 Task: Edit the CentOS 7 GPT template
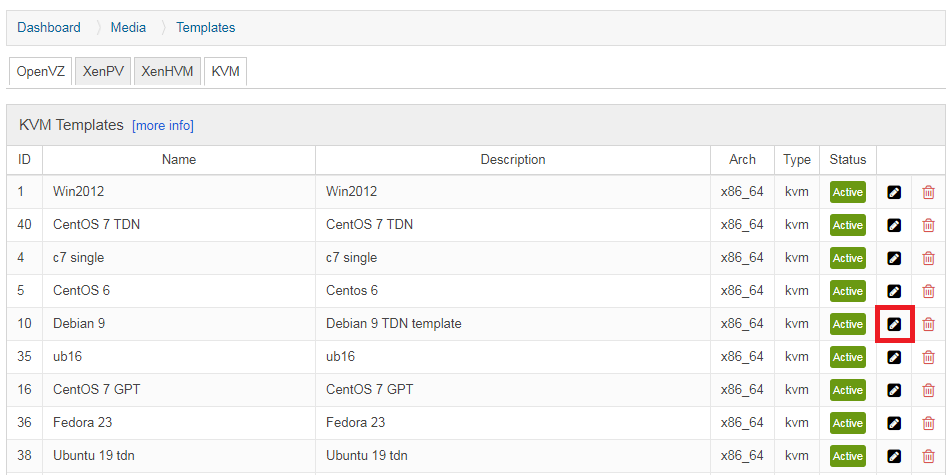(x=894, y=390)
